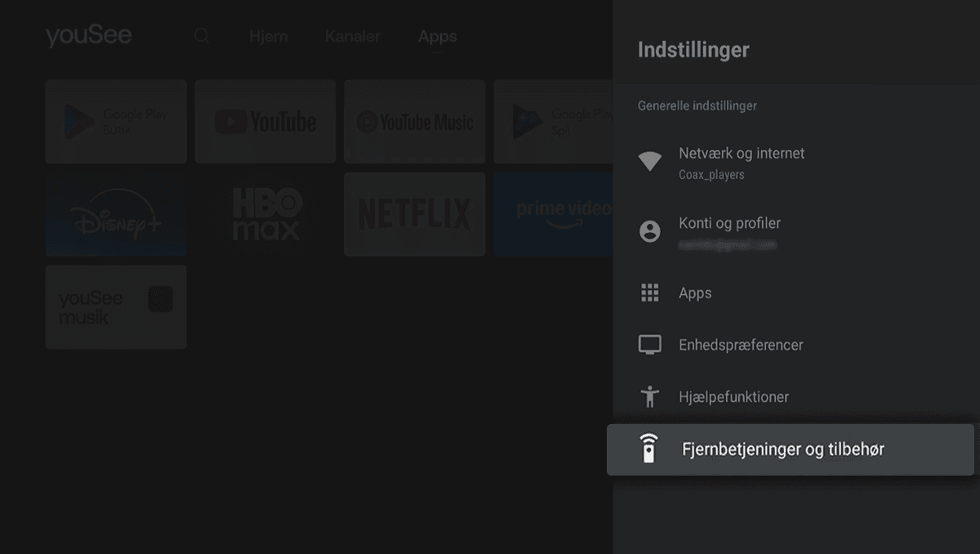980x554 pixels.
Task: Open the YouTube app tile
Action: click(x=265, y=122)
